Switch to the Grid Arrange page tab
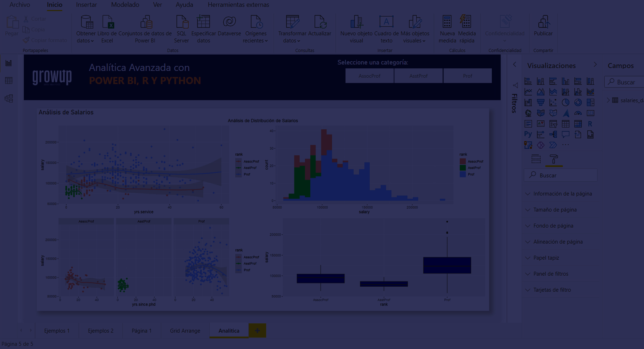This screenshot has width=644, height=349. point(185,330)
